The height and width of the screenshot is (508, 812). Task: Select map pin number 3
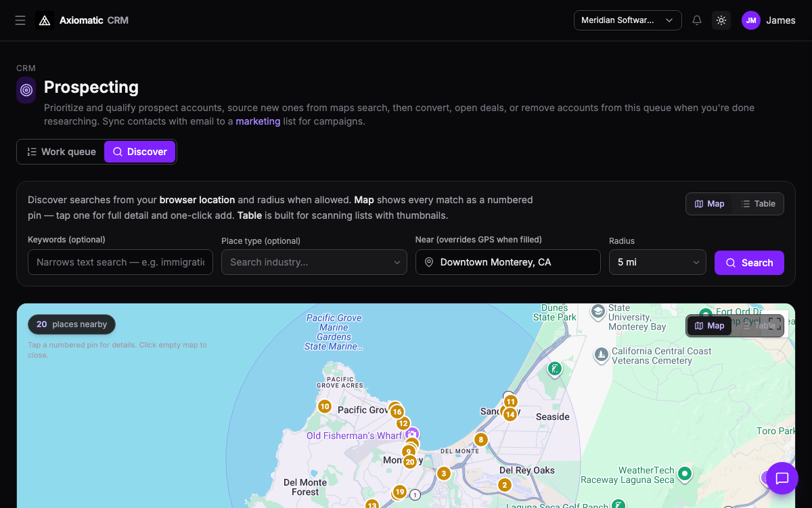[x=444, y=473]
